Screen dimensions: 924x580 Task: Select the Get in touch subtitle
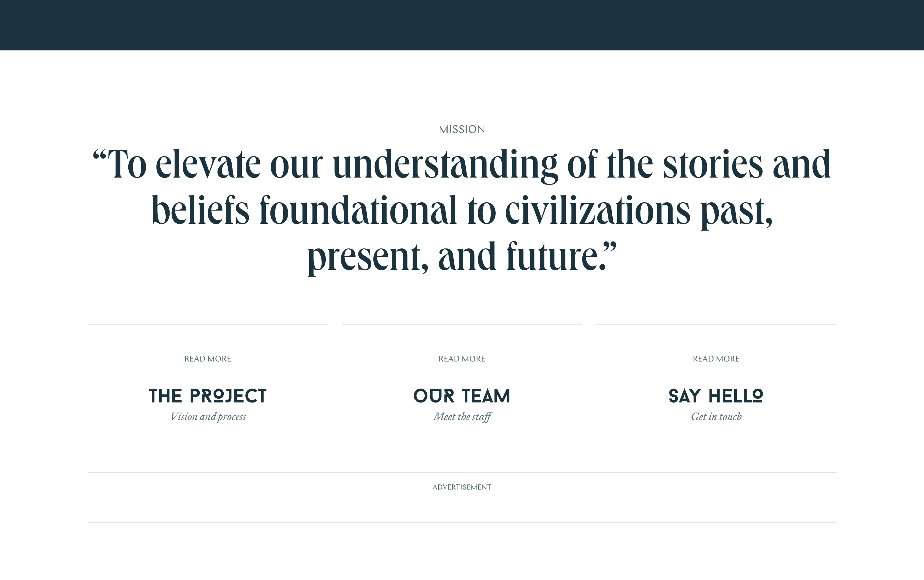point(716,417)
